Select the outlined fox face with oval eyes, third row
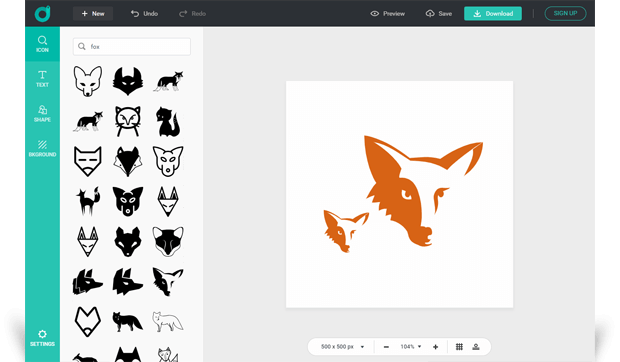Viewport: 620px width, 362px height. (168, 161)
